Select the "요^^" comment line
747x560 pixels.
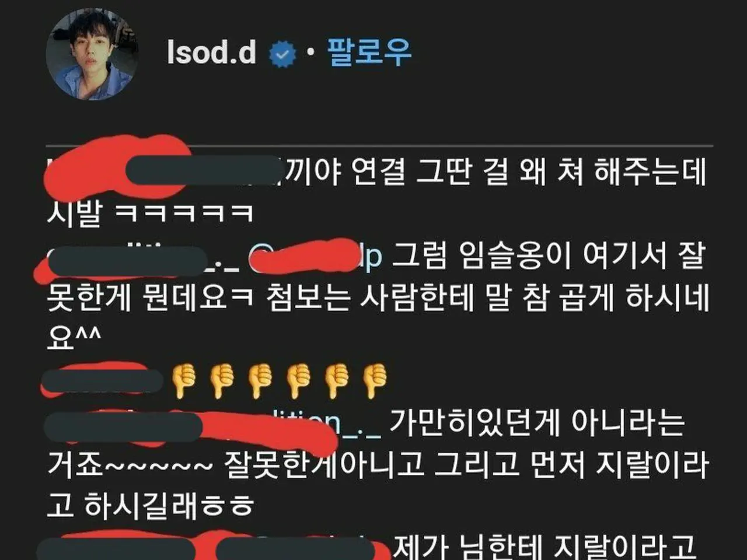pos(74,337)
